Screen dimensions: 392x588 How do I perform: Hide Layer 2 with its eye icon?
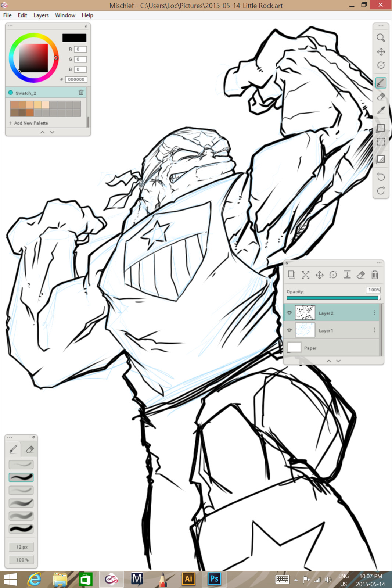pyautogui.click(x=289, y=313)
